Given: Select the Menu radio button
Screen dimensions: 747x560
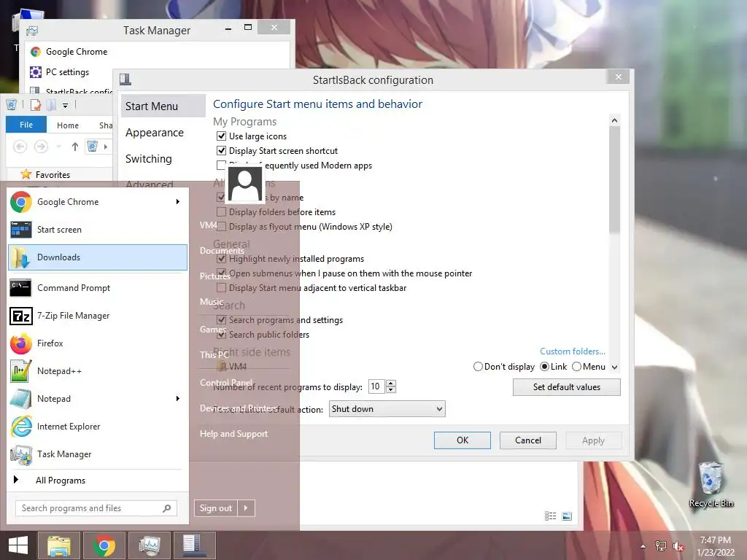Looking at the screenshot, I should (576, 367).
